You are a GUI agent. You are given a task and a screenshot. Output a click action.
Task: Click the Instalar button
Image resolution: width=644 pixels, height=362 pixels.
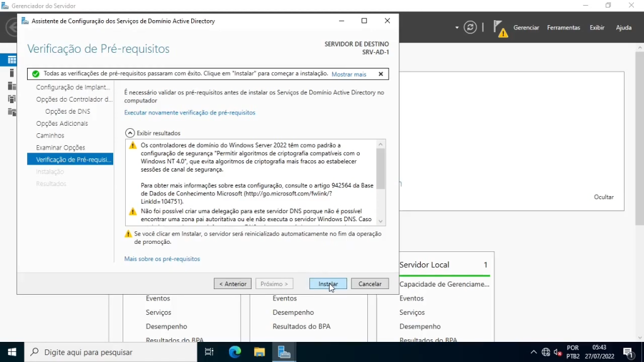328,283
